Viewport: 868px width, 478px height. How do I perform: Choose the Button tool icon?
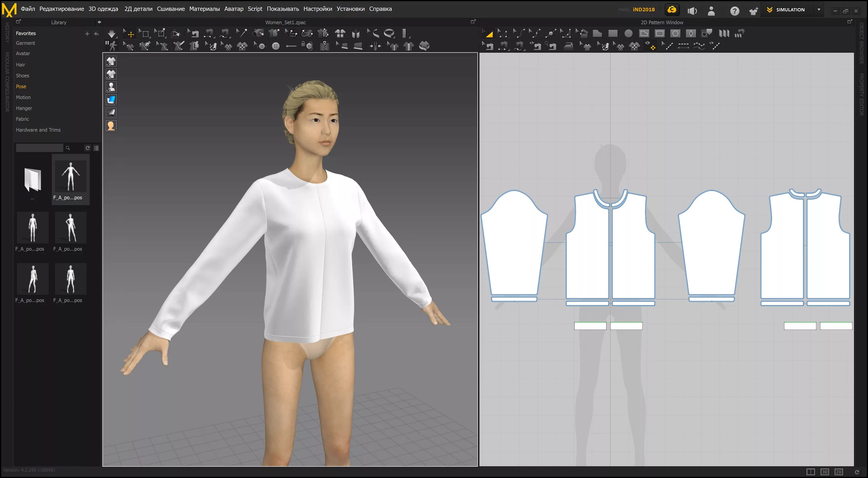coord(276,46)
